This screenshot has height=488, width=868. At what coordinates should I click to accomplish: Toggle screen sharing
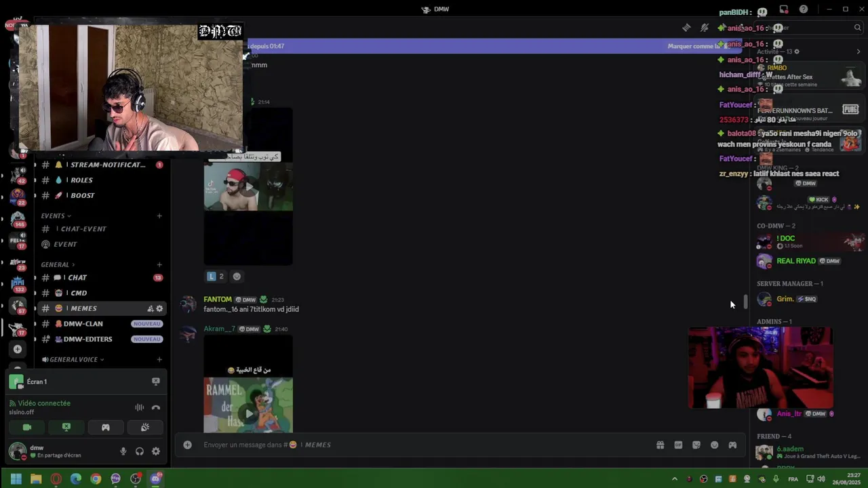coord(66,427)
